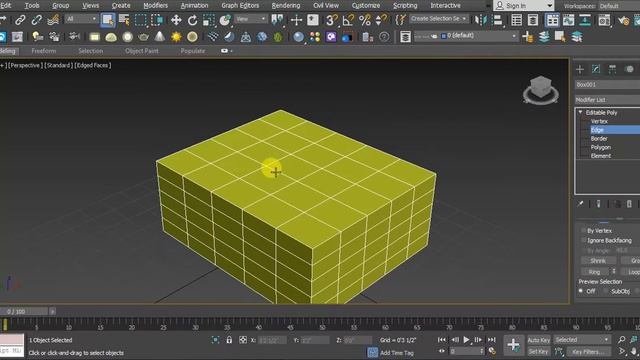Switch to the Freeform ribbon tab
640x360 pixels.
click(44, 51)
